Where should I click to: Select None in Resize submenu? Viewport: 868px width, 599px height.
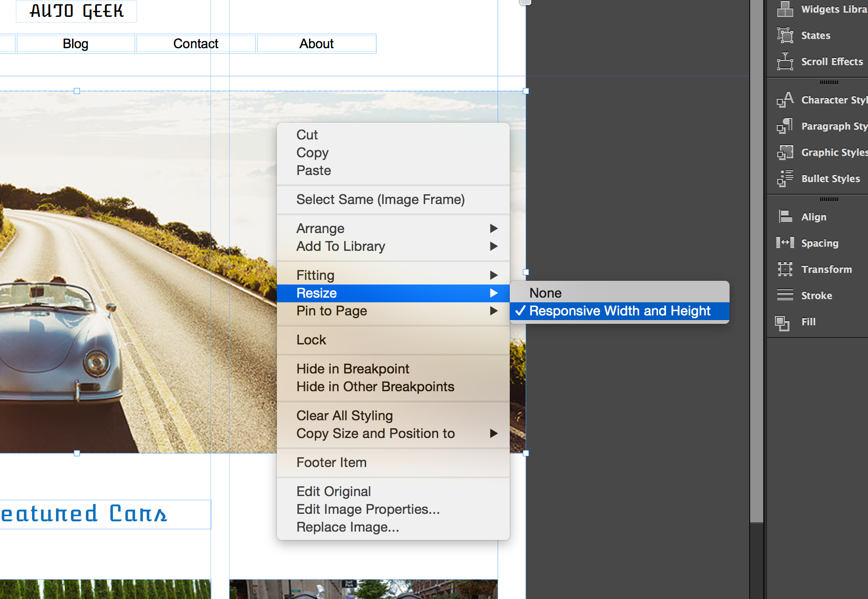click(619, 293)
